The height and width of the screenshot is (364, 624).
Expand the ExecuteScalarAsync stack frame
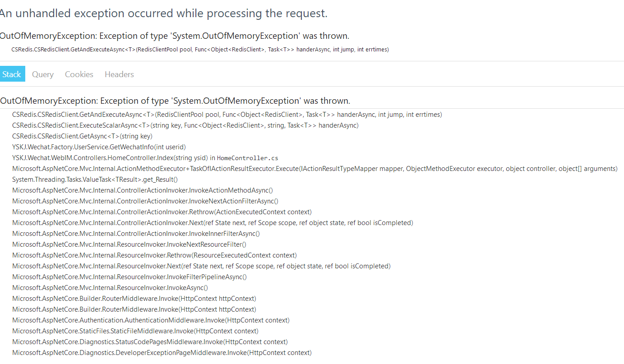point(185,125)
